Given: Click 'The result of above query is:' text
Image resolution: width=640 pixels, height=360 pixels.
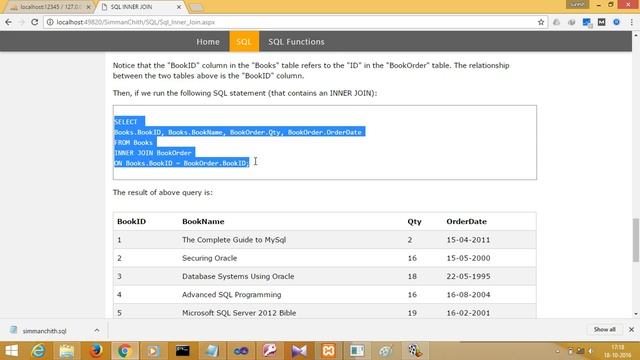Looking at the screenshot, I should (162, 192).
